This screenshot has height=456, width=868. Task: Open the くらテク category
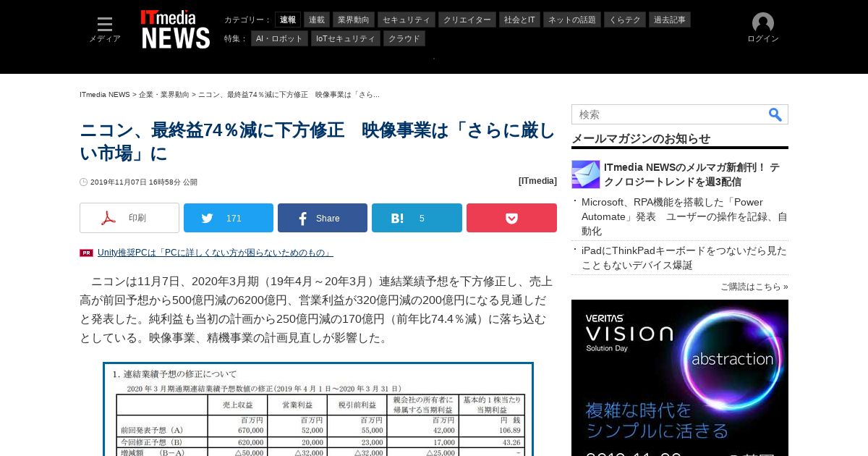coord(625,20)
